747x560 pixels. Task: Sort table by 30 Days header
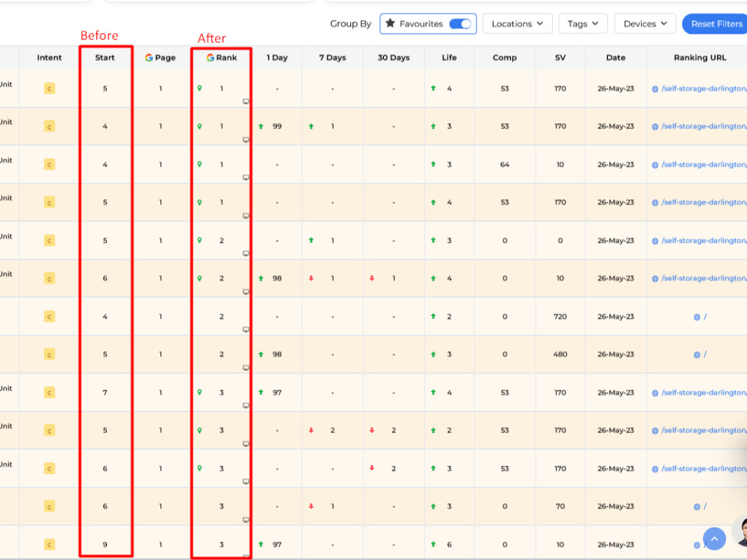click(394, 57)
